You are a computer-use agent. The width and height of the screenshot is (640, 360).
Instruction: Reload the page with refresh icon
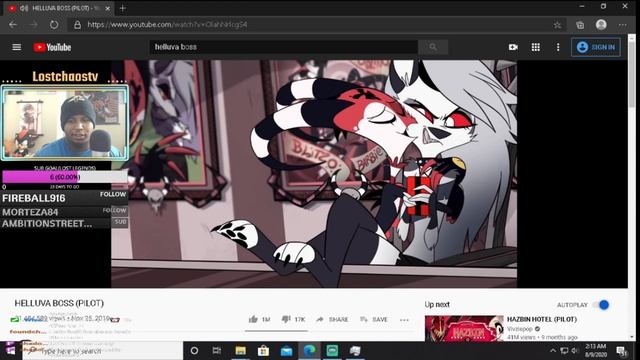click(x=54, y=25)
